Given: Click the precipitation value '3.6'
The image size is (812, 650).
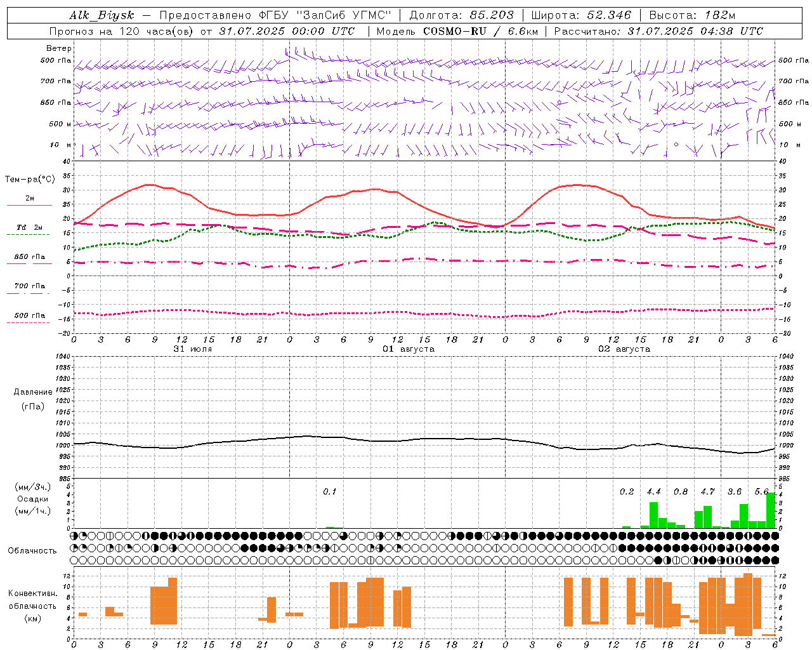Looking at the screenshot, I should click(x=734, y=492).
